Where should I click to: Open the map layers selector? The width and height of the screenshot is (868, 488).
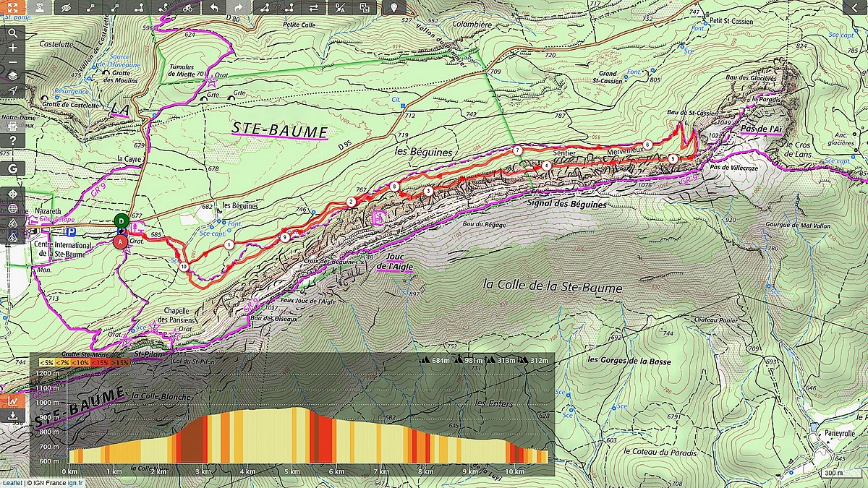12,77
